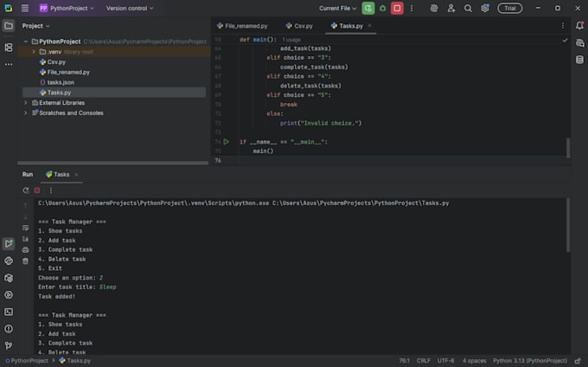Click the Run panel label
Image resolution: width=588 pixels, height=367 pixels.
tap(28, 175)
